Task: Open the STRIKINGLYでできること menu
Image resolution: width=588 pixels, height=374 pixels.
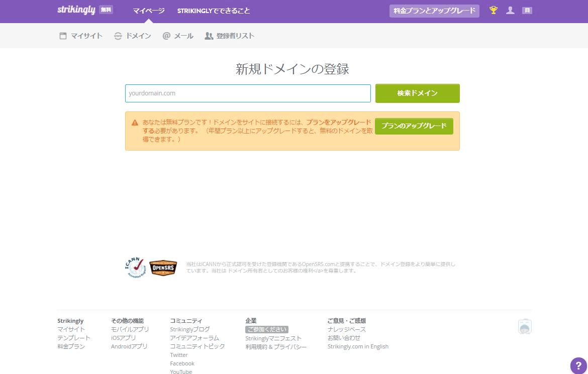Action: (213, 11)
